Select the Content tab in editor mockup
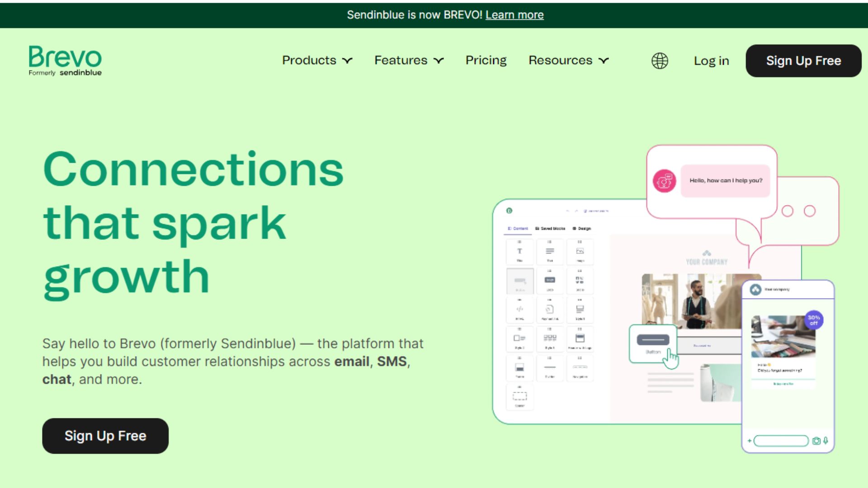 pyautogui.click(x=518, y=229)
